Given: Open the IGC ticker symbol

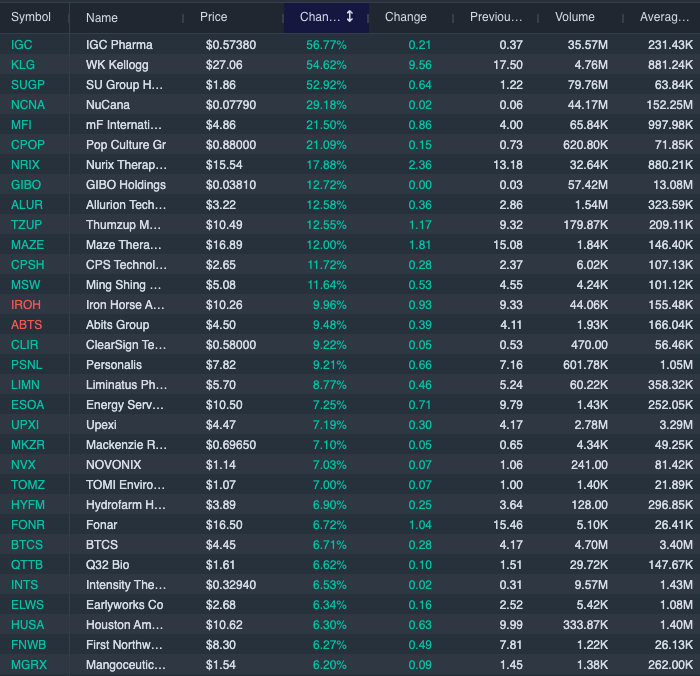Looking at the screenshot, I should coord(21,45).
